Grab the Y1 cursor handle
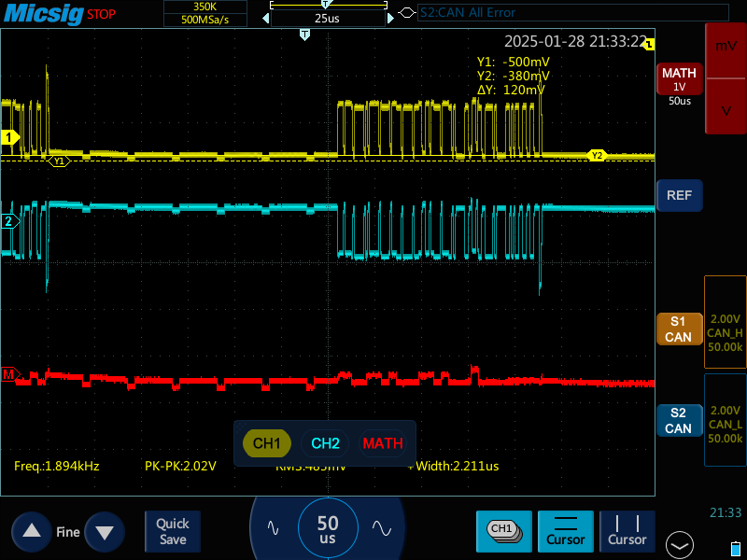Viewport: 747px width, 560px height. tap(59, 161)
